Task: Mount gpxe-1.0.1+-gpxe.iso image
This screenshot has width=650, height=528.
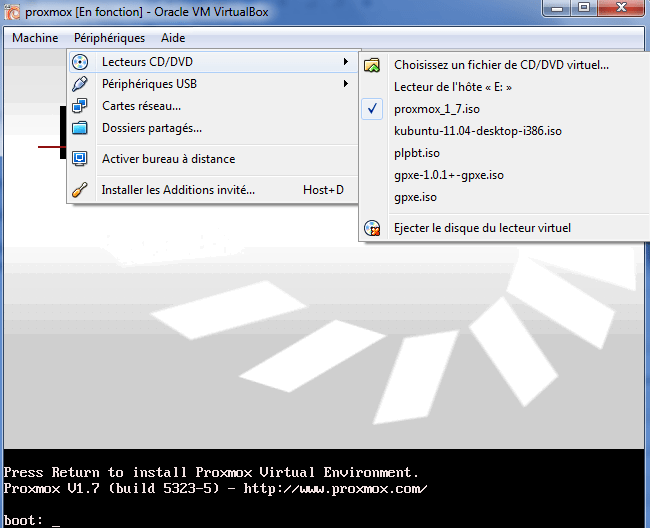Action: [x=505, y=175]
